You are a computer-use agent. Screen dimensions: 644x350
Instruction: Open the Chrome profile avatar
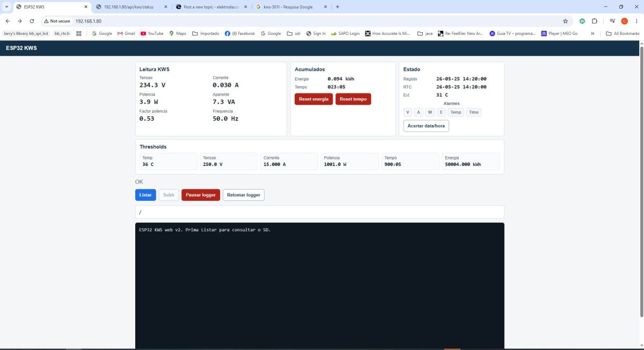624,21
